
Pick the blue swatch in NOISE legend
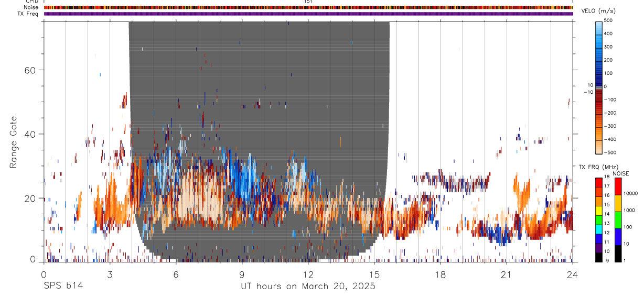618,237
